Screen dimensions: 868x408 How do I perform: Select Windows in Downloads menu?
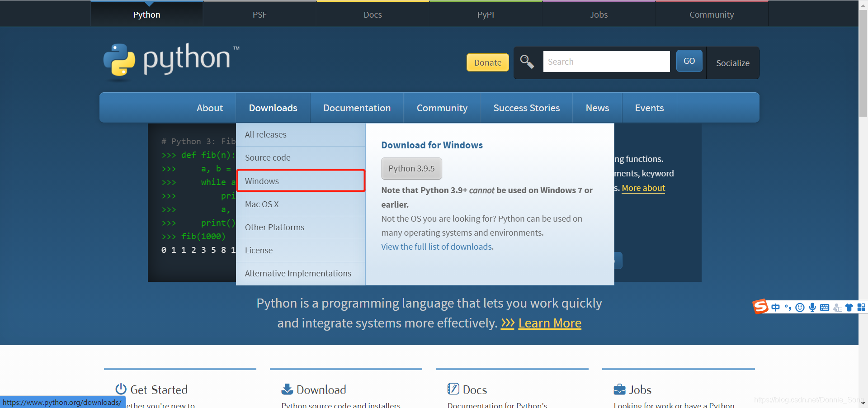coord(301,181)
